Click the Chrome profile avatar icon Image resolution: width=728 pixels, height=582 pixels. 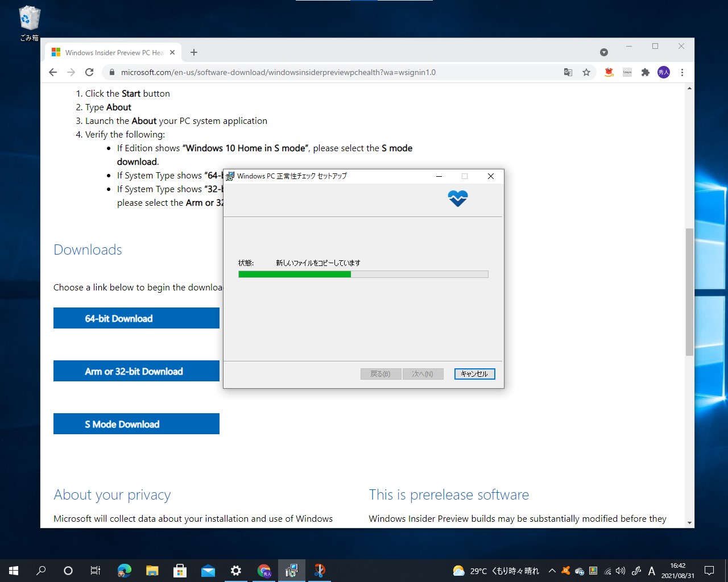pyautogui.click(x=663, y=72)
